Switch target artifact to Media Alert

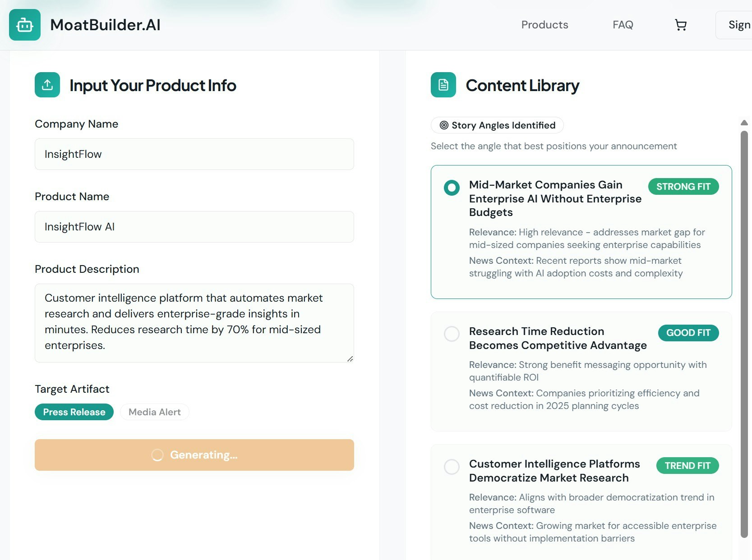(154, 412)
